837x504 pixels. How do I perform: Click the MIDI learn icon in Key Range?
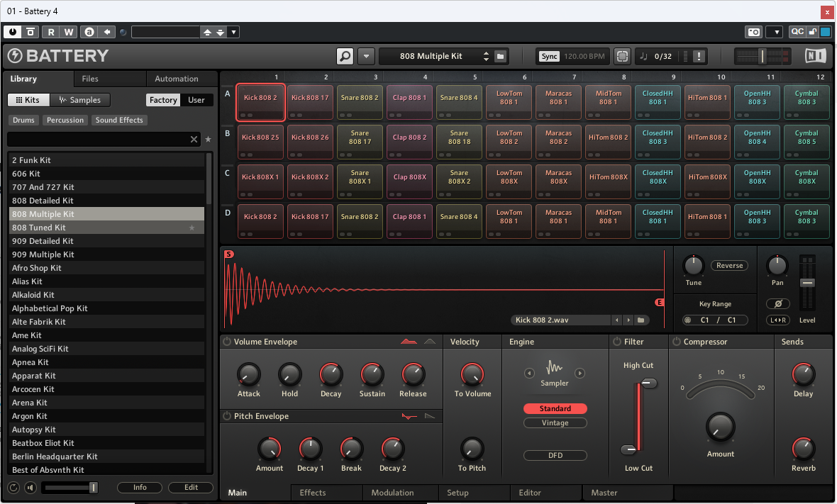tap(688, 320)
